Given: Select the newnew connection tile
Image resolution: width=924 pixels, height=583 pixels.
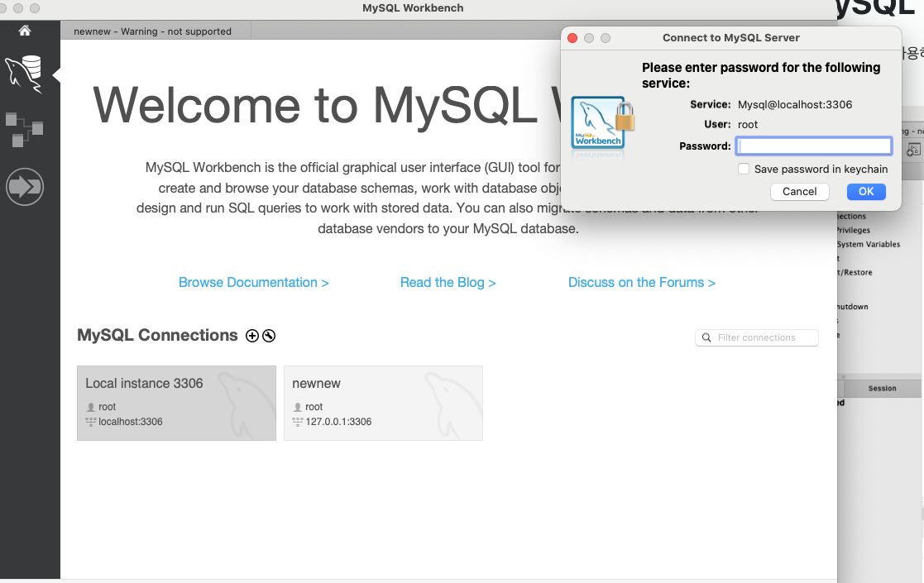Looking at the screenshot, I should 383,403.
